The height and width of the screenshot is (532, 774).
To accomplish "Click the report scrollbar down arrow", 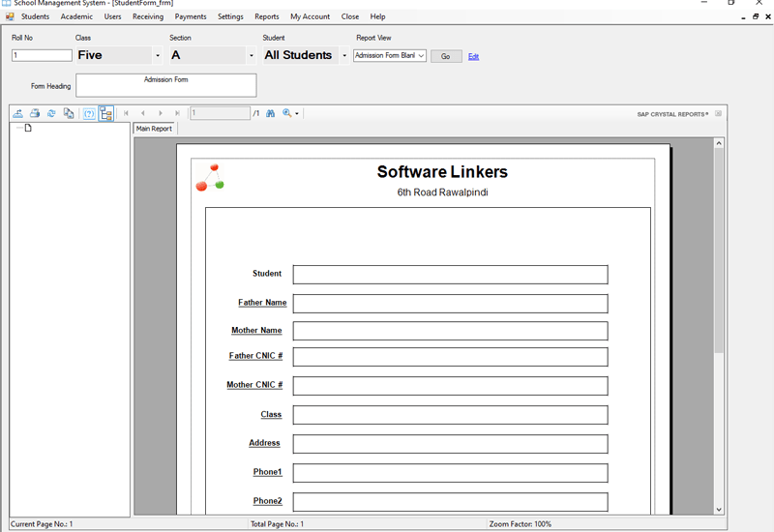I will pos(719,510).
